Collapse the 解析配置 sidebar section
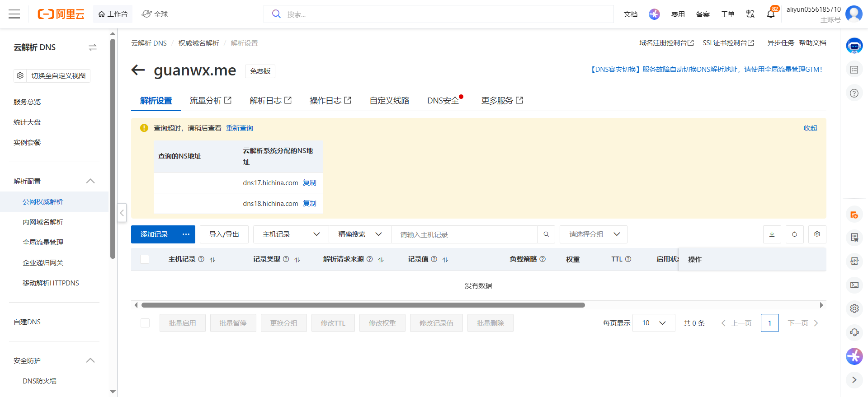Screen dimensions: 868x397 [90, 181]
